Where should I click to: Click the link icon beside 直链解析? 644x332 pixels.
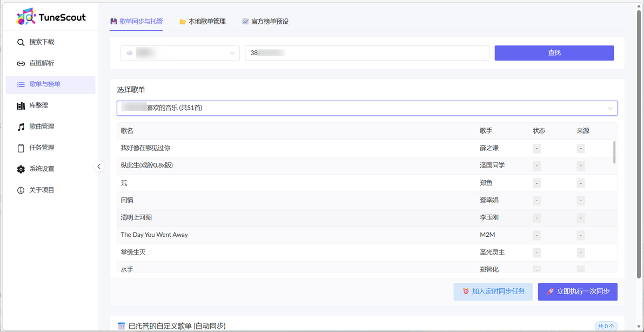click(x=21, y=63)
